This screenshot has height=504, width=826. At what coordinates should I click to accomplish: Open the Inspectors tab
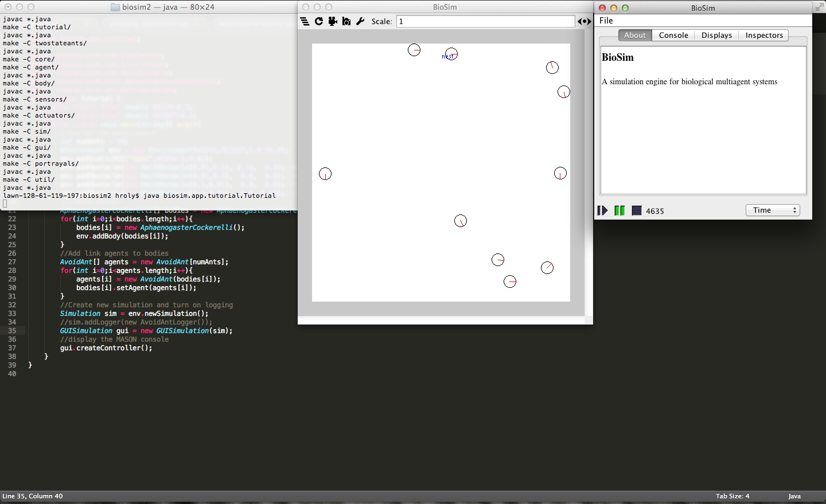point(764,35)
